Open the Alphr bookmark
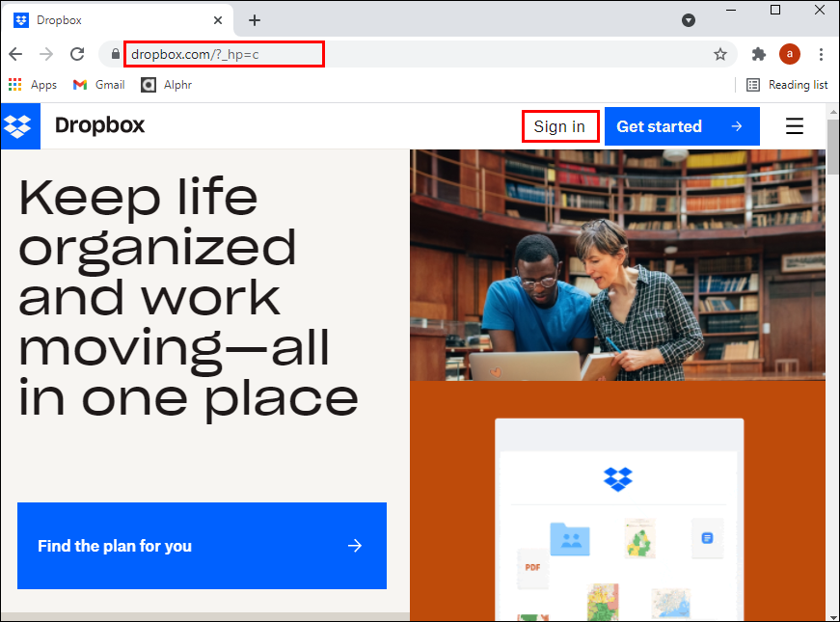840x622 pixels. (166, 85)
